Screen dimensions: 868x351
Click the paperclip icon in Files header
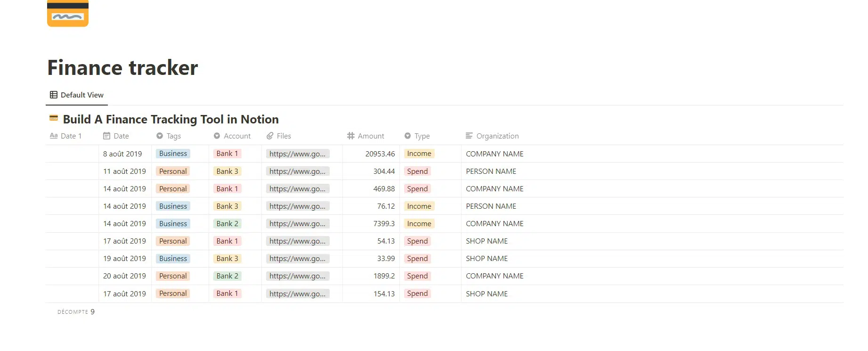point(270,136)
